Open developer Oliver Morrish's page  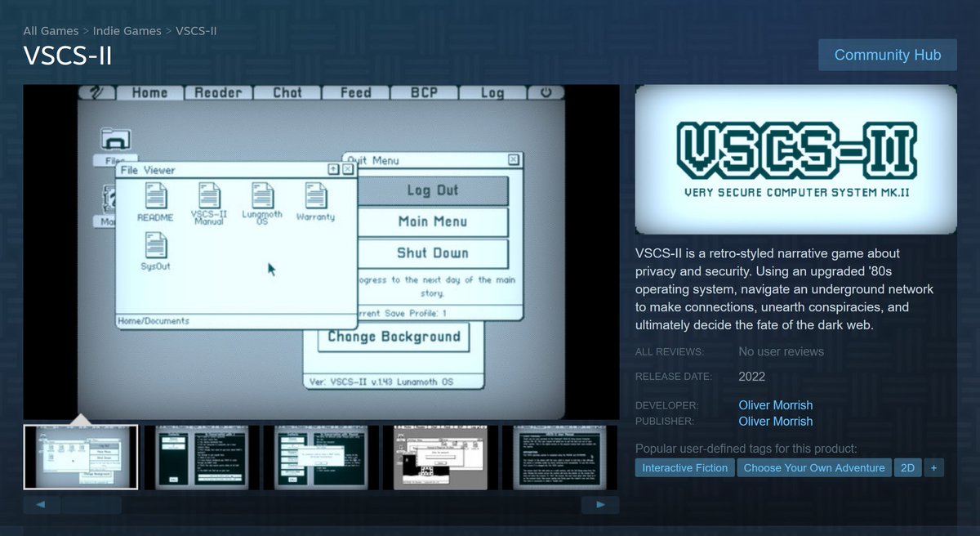coord(775,404)
